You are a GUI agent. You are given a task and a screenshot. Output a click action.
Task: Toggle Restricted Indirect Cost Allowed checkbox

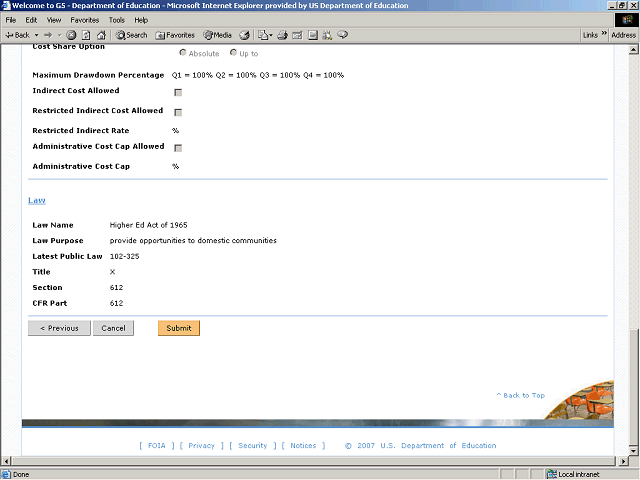tap(178, 112)
